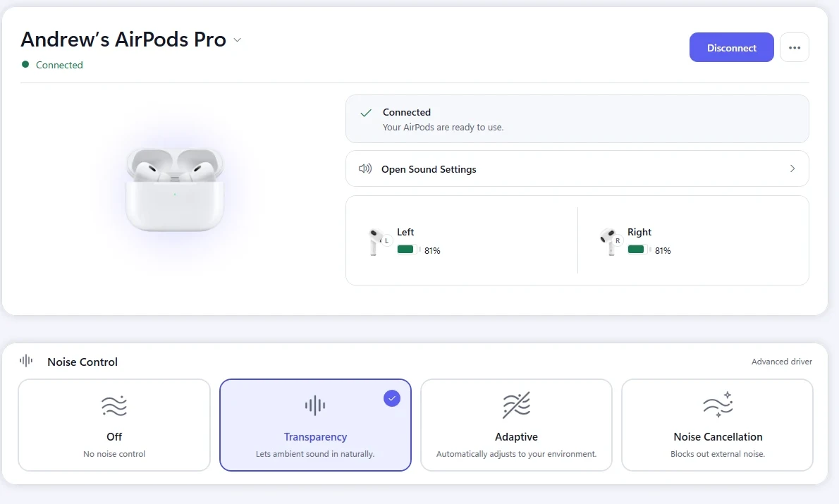The height and width of the screenshot is (504, 839).
Task: Click 'No noise control' description
Action: (x=114, y=454)
